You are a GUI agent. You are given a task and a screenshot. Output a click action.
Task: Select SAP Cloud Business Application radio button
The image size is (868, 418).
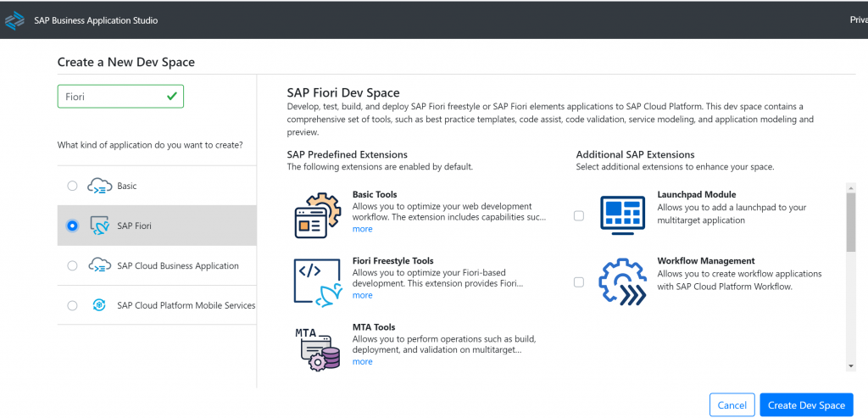point(72,265)
